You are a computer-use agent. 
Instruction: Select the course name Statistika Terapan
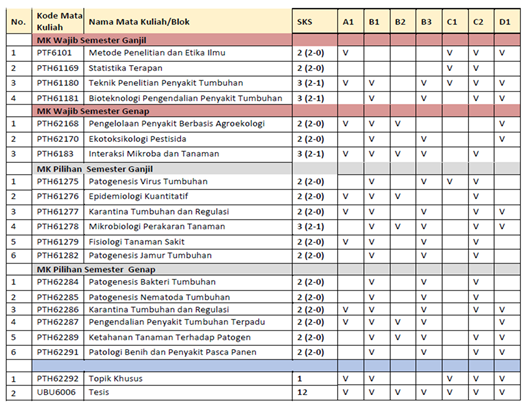pyautogui.click(x=125, y=68)
